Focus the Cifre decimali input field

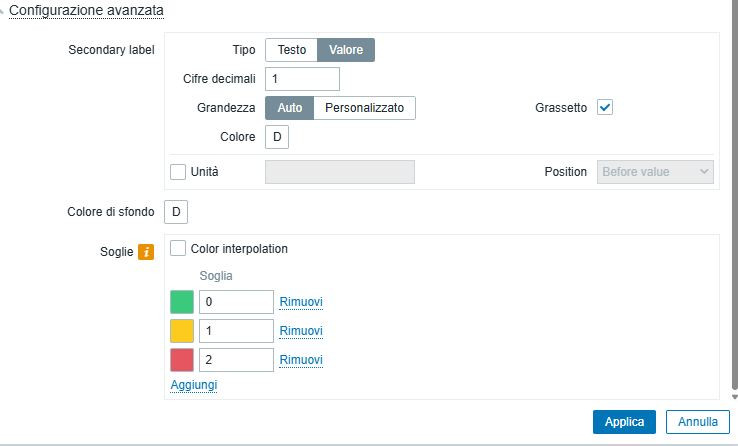pyautogui.click(x=303, y=79)
